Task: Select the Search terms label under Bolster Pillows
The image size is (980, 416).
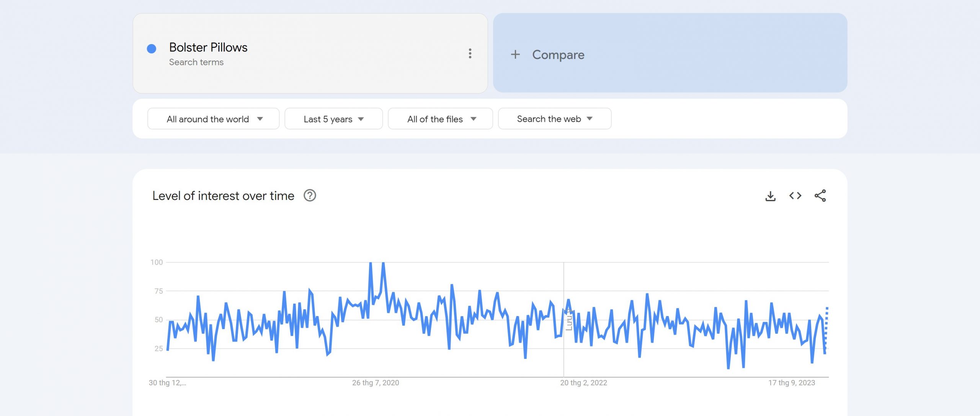Action: 196,61
